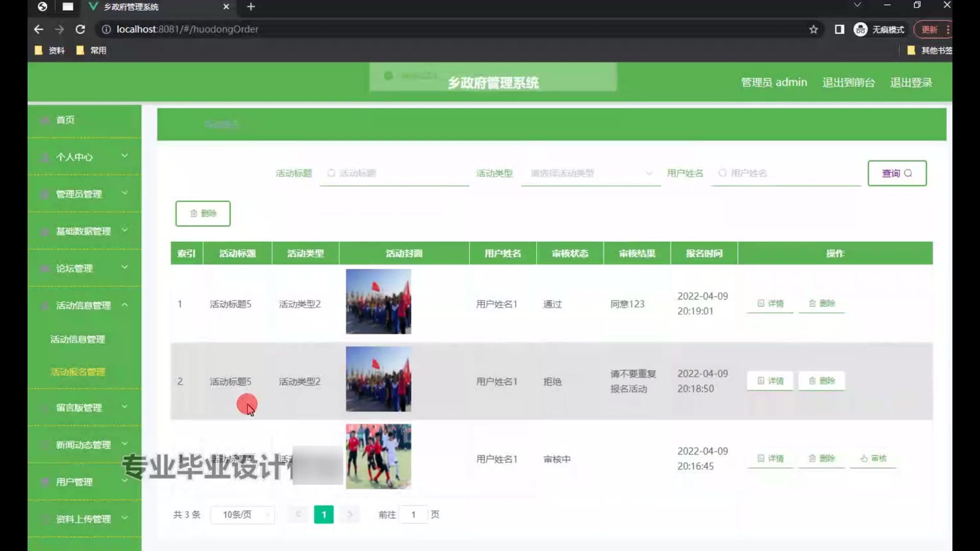
Task: Click the browser reload icon
Action: [x=80, y=29]
